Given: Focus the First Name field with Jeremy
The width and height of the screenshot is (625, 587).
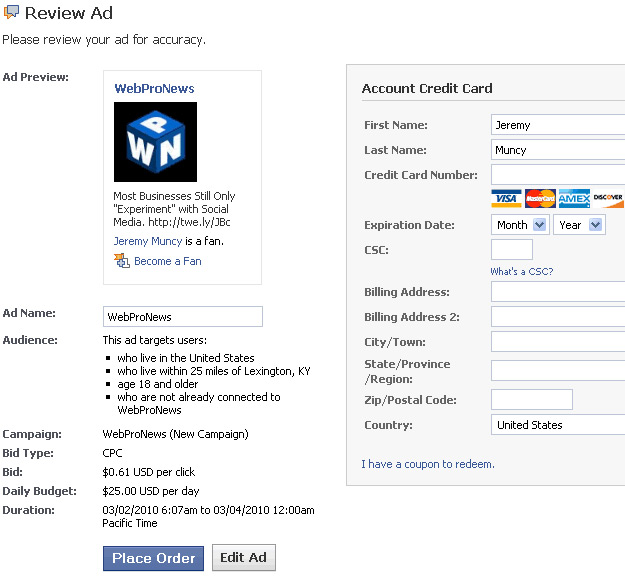Looking at the screenshot, I should point(558,125).
